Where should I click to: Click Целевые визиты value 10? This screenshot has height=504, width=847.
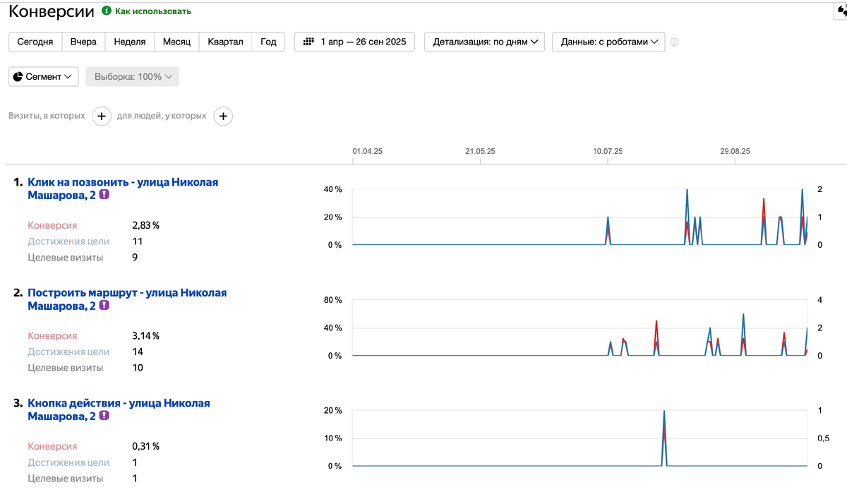pos(138,368)
